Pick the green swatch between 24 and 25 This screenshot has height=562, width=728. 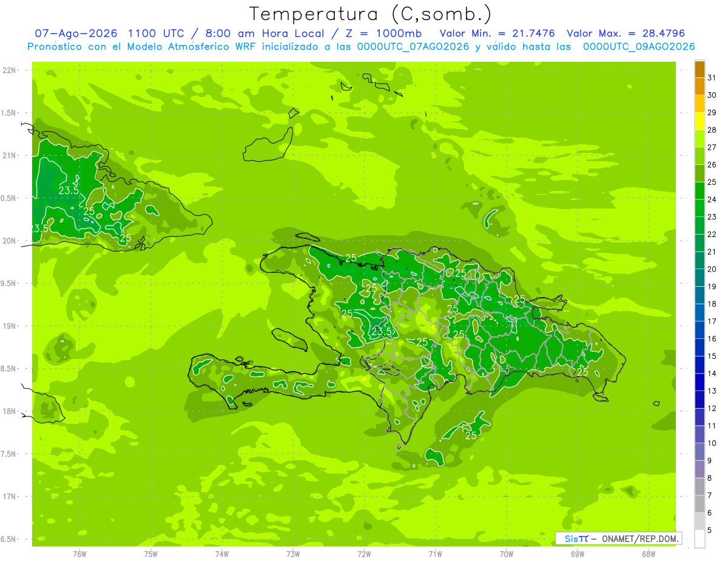pyautogui.click(x=699, y=191)
